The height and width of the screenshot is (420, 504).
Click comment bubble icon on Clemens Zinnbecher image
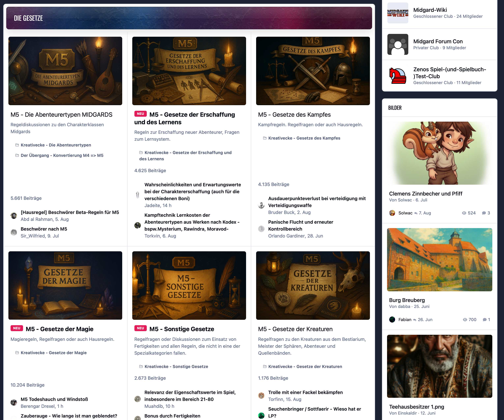(484, 213)
